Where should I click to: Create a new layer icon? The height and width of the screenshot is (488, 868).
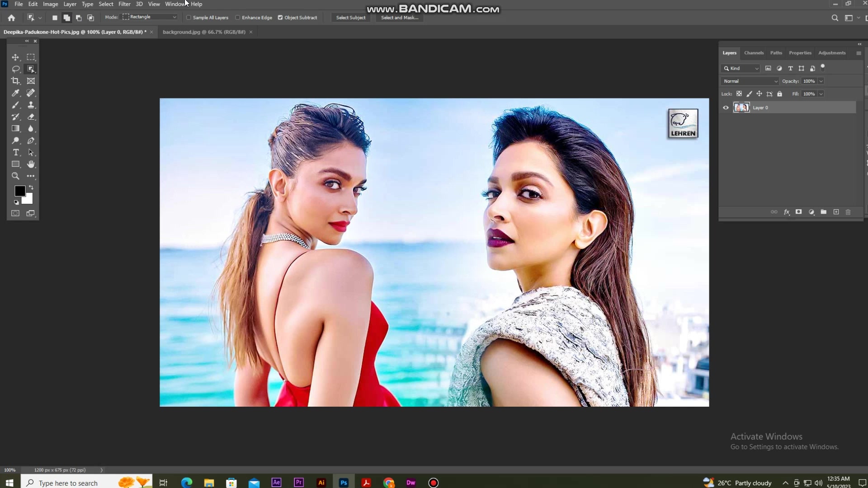836,212
